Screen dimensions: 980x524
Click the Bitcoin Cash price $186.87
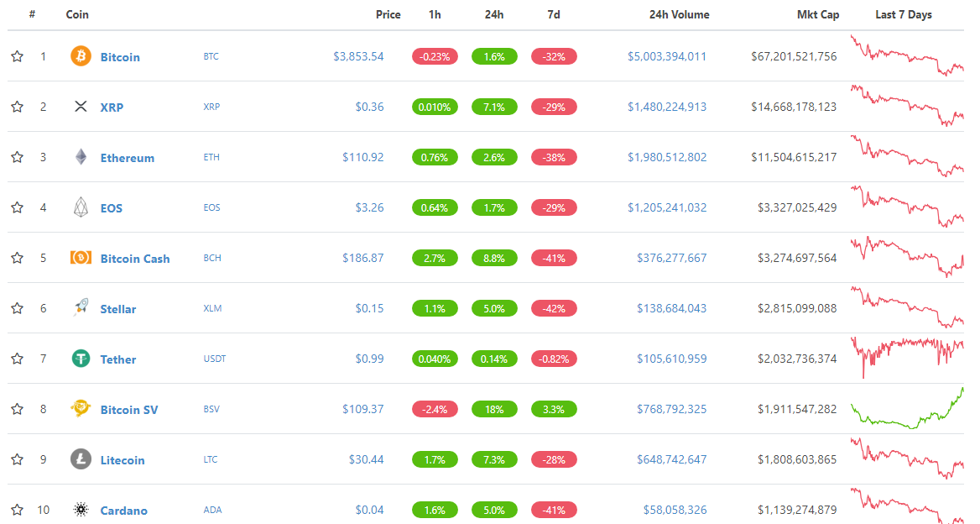[x=363, y=258]
